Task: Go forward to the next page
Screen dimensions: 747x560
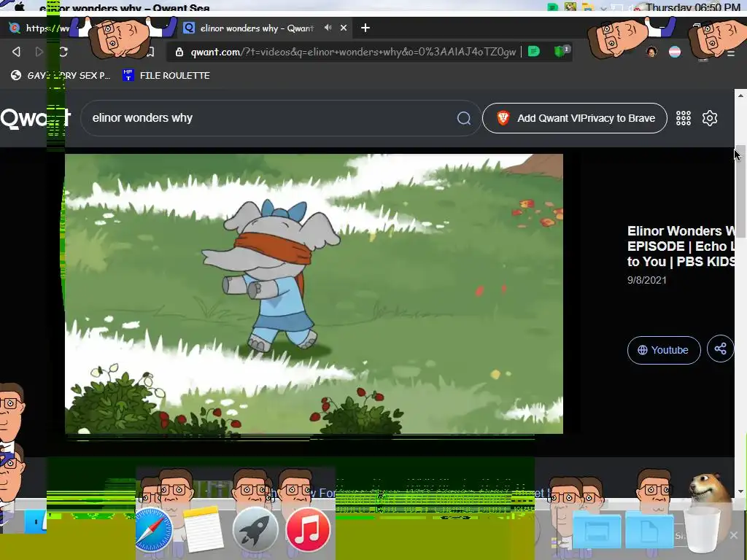Action: 39,52
